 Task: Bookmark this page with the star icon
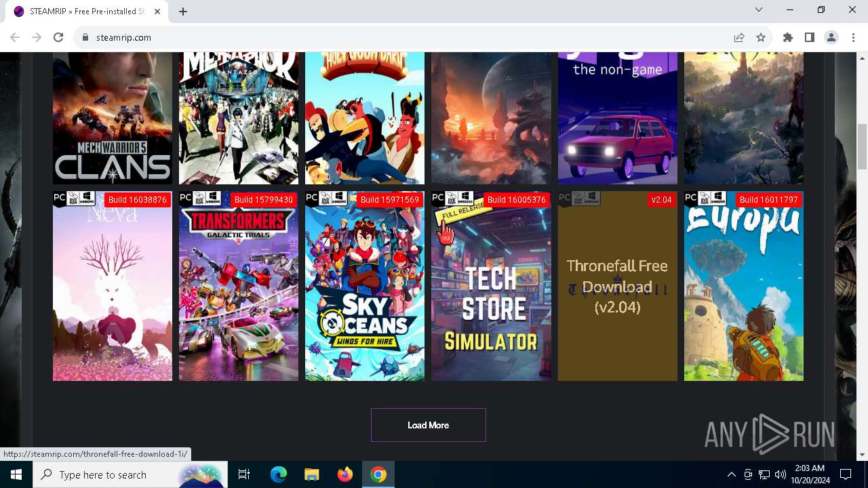point(761,37)
